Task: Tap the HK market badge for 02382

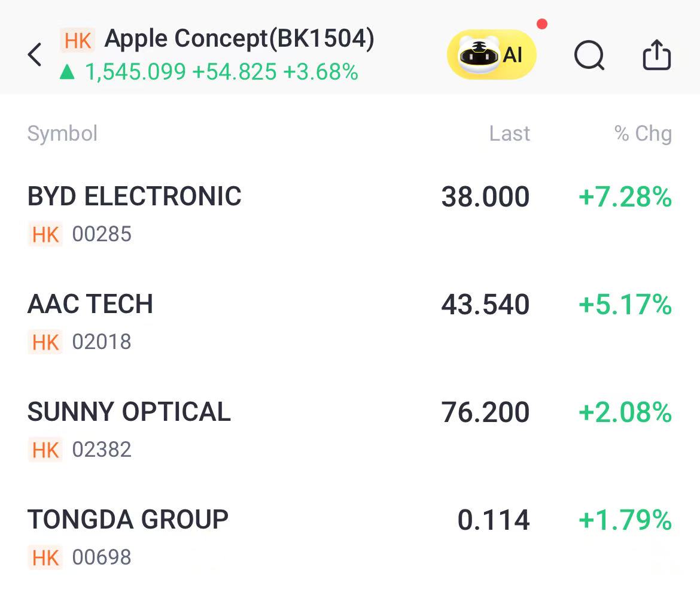Action: (x=45, y=450)
